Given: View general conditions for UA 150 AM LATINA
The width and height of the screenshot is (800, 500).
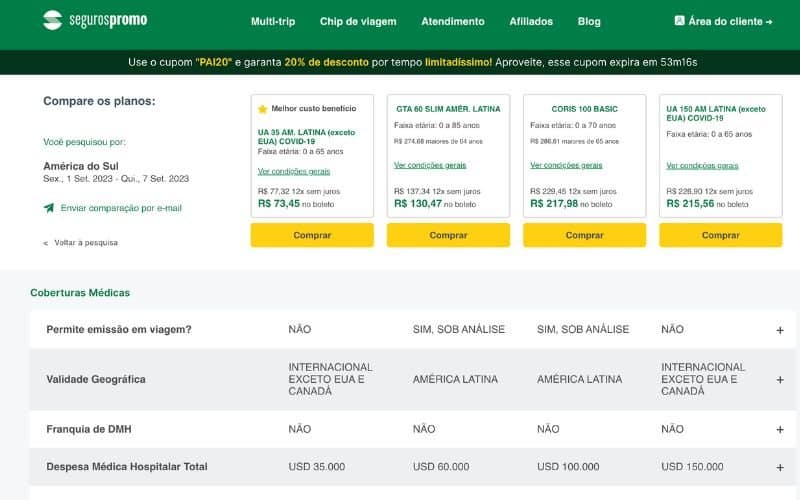Looking at the screenshot, I should click(x=702, y=165).
